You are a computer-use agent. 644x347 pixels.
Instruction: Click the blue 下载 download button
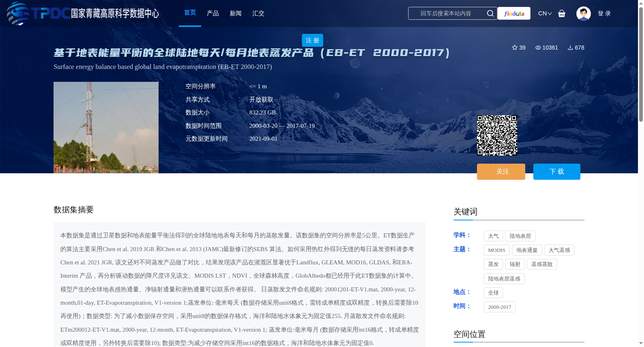[x=557, y=172]
